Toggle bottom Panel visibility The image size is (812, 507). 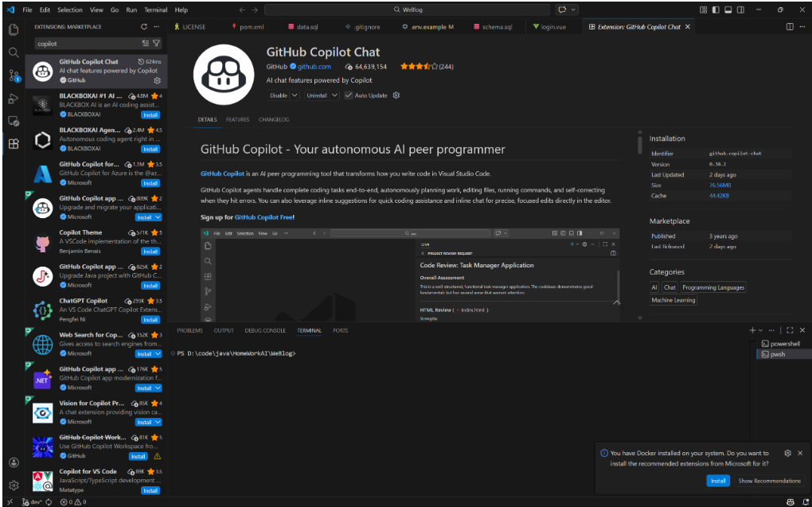pyautogui.click(x=728, y=10)
